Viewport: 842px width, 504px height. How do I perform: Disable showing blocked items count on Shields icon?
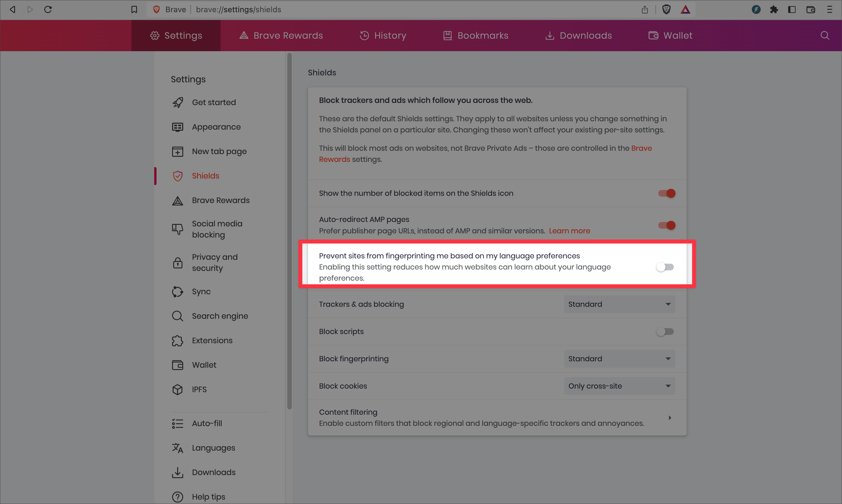coord(666,193)
